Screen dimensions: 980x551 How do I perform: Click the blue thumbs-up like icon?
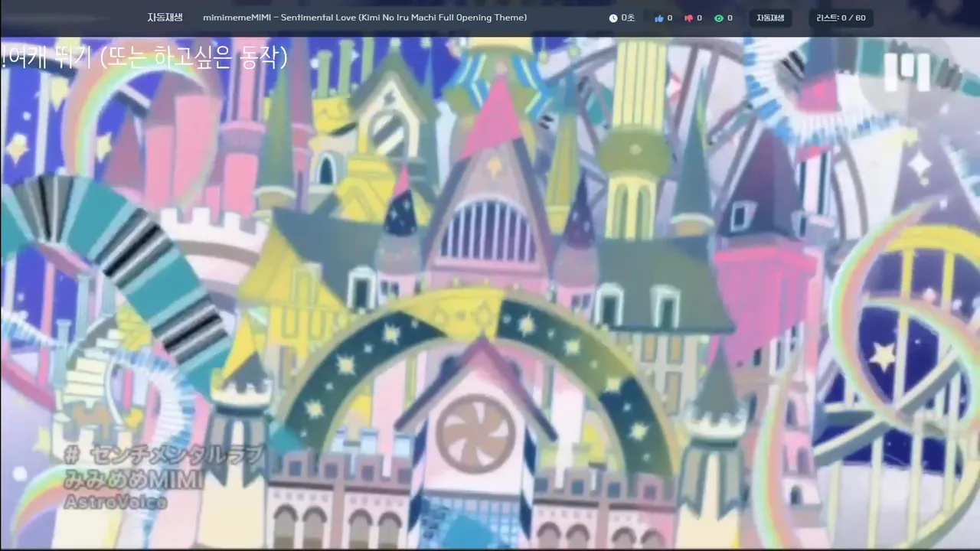[659, 18]
